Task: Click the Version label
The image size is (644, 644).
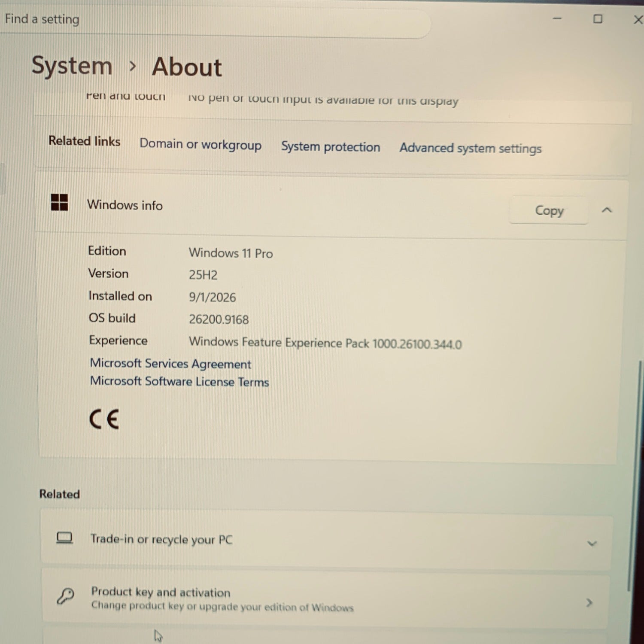Action: coord(108,273)
